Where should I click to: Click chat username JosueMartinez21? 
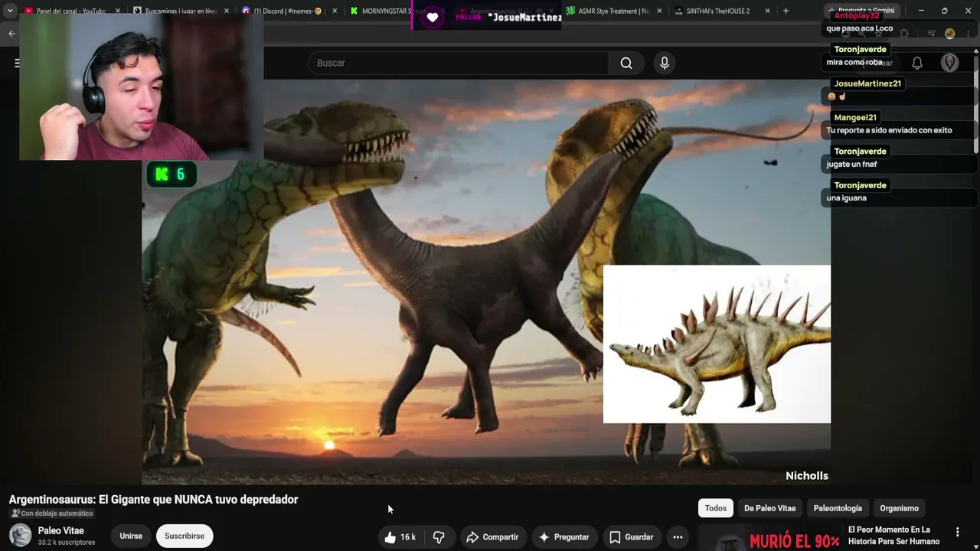(867, 83)
